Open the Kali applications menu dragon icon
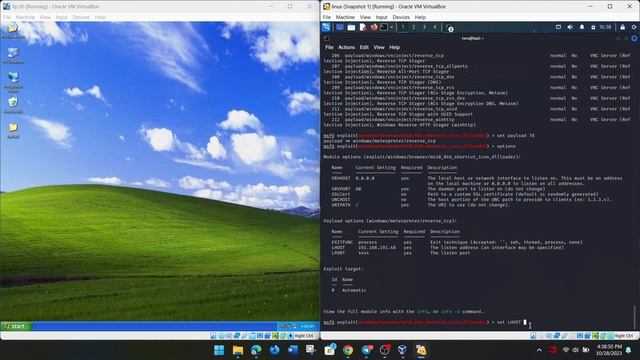Image resolution: width=640 pixels, height=360 pixels. [x=326, y=27]
